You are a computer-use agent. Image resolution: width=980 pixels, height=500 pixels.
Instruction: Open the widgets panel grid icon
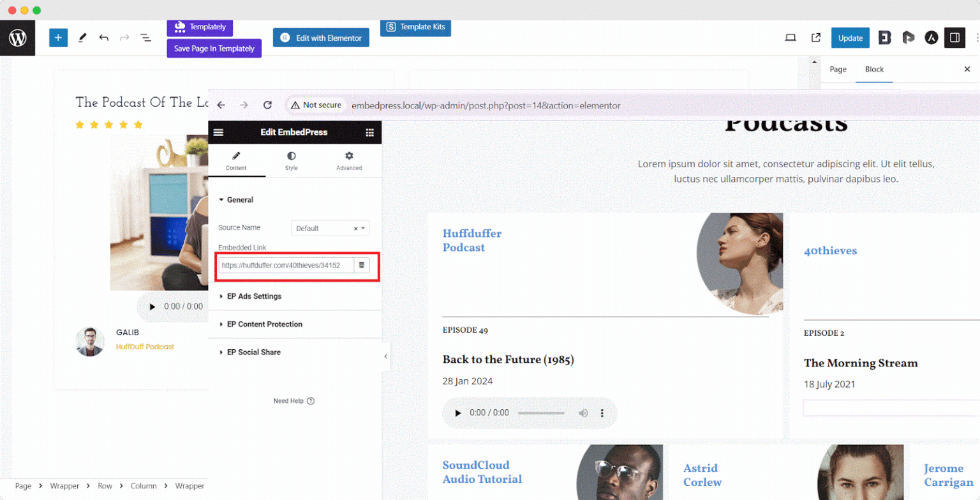coord(371,132)
